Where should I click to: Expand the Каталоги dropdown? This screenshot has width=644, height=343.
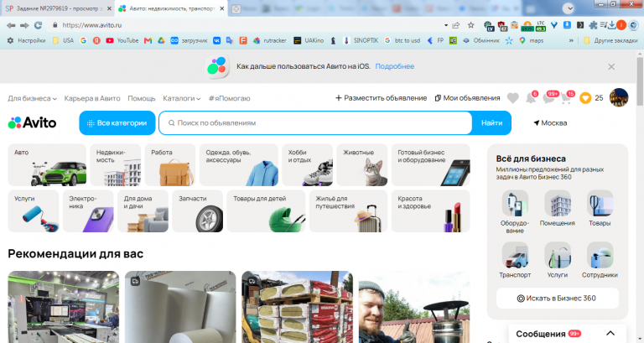click(181, 98)
